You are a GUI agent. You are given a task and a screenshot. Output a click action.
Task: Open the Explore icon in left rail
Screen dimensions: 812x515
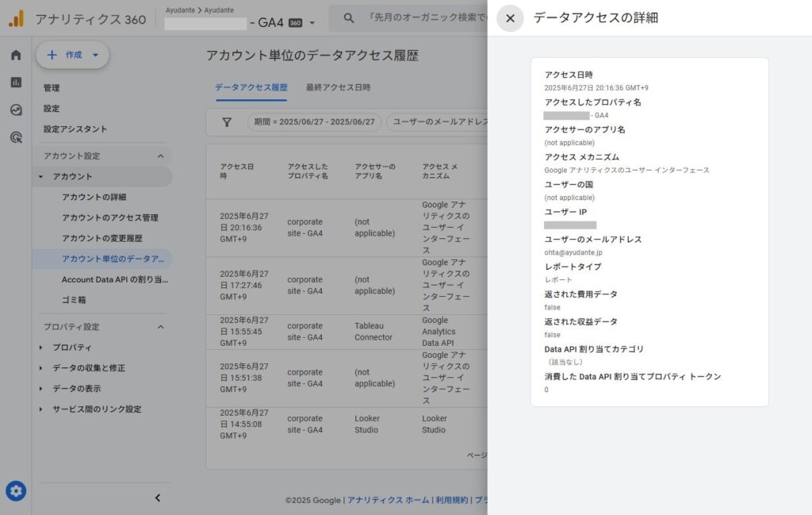click(x=16, y=110)
